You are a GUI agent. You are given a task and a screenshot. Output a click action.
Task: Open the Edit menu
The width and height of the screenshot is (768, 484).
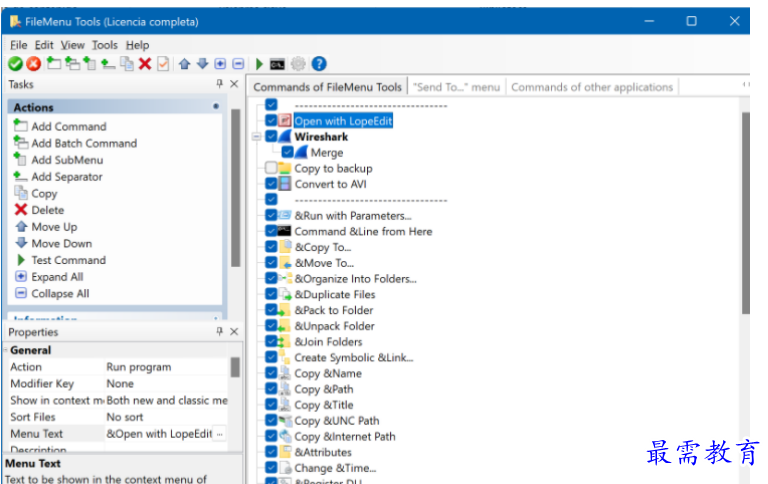pyautogui.click(x=44, y=45)
